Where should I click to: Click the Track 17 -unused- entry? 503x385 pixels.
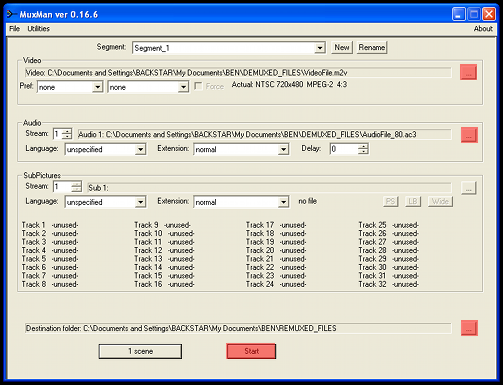[276, 225]
